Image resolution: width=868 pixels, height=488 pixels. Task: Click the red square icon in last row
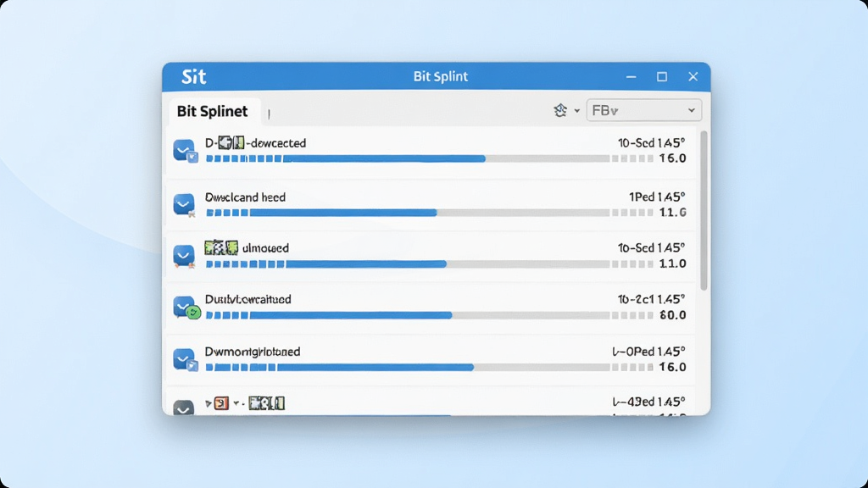click(x=221, y=403)
